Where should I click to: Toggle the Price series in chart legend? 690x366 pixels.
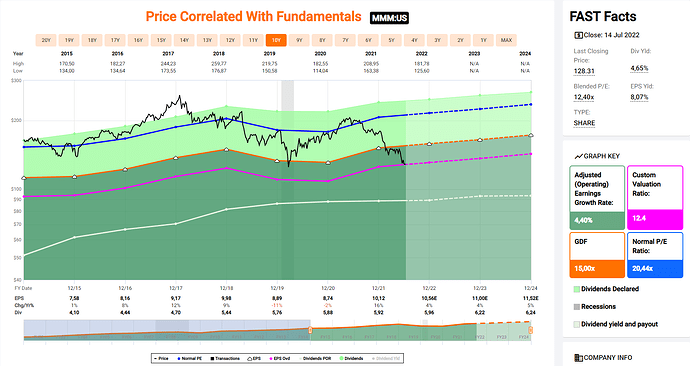click(161, 359)
